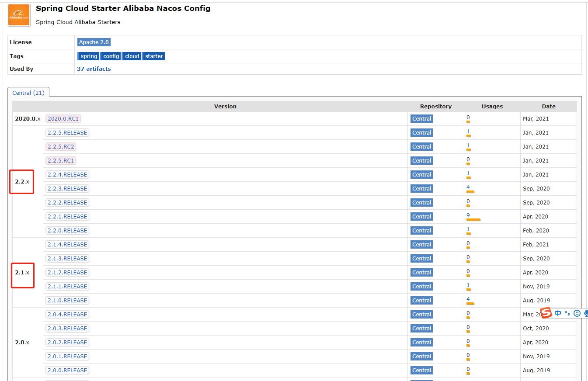Click the 2.1.x version group label

click(x=22, y=273)
